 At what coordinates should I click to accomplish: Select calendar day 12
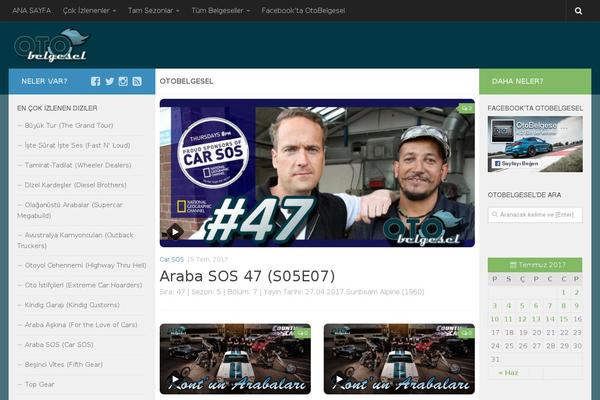pyautogui.click(x=522, y=319)
